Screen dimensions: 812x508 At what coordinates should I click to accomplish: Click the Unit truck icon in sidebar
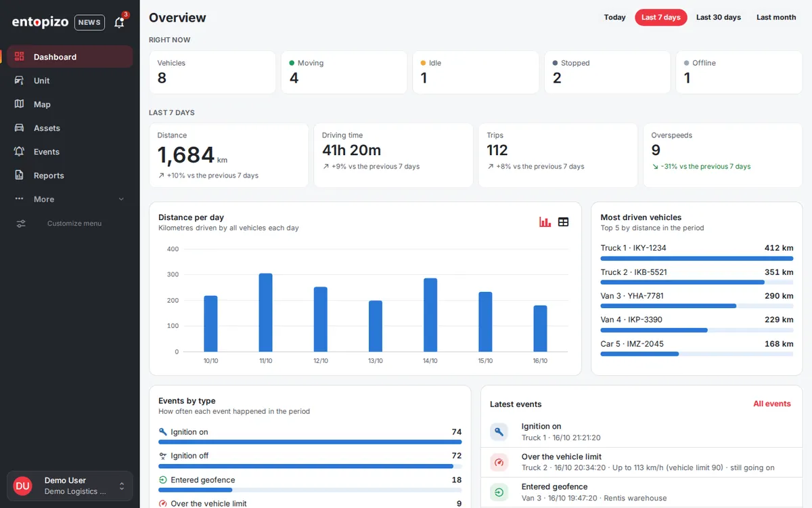20,81
